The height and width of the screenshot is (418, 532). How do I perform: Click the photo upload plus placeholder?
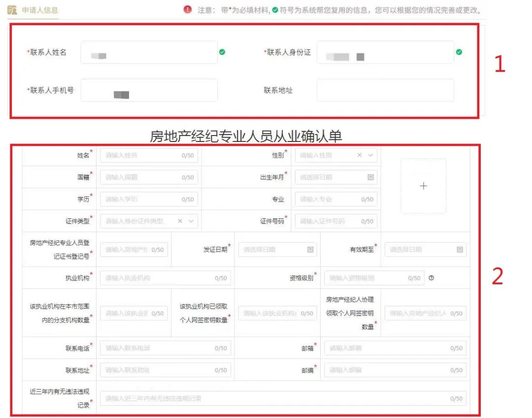(424, 186)
